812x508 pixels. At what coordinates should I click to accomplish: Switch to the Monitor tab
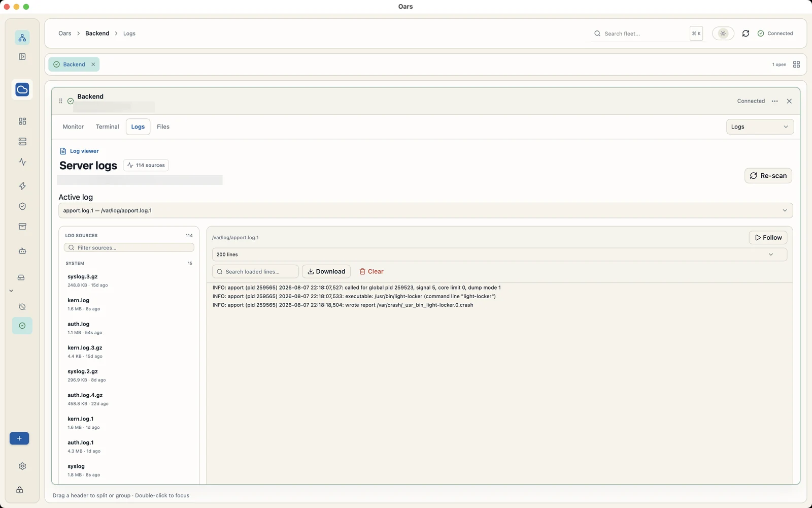coord(73,127)
